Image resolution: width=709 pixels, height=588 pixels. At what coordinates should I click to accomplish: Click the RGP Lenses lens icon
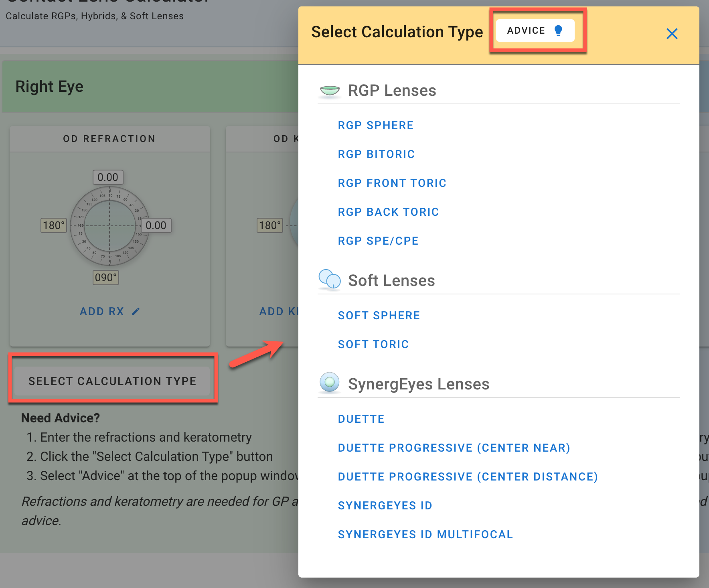[x=330, y=91]
